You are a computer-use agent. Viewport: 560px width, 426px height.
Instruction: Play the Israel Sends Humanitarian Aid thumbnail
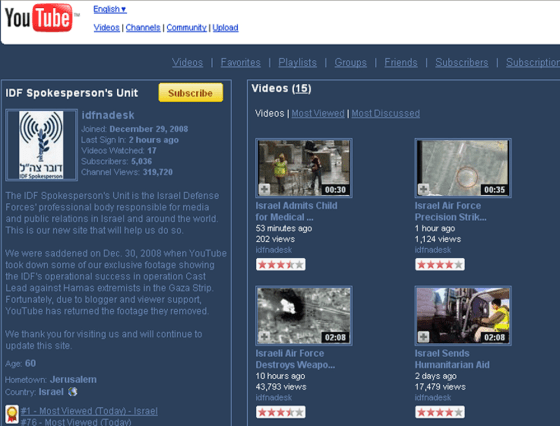tap(463, 316)
